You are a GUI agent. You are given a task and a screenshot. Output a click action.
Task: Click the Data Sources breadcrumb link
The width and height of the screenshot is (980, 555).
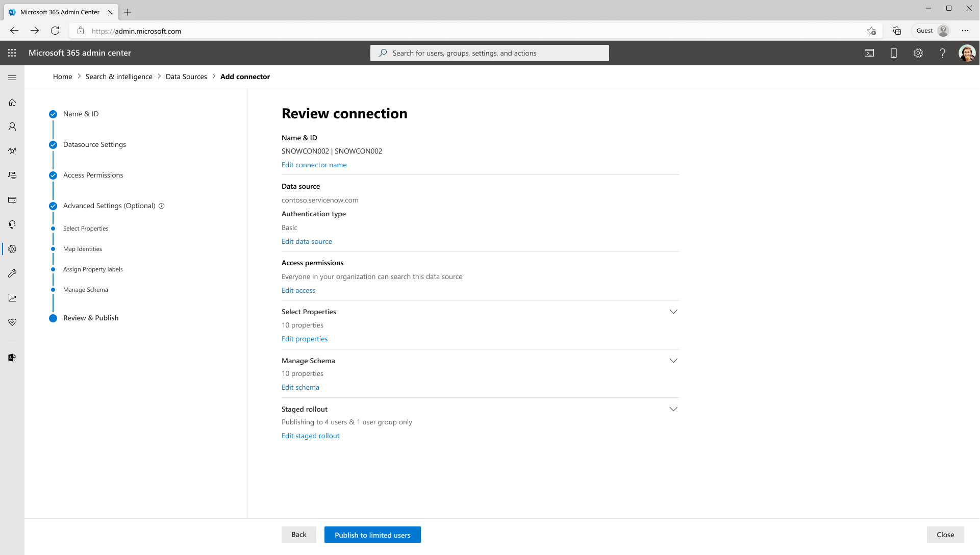point(186,76)
